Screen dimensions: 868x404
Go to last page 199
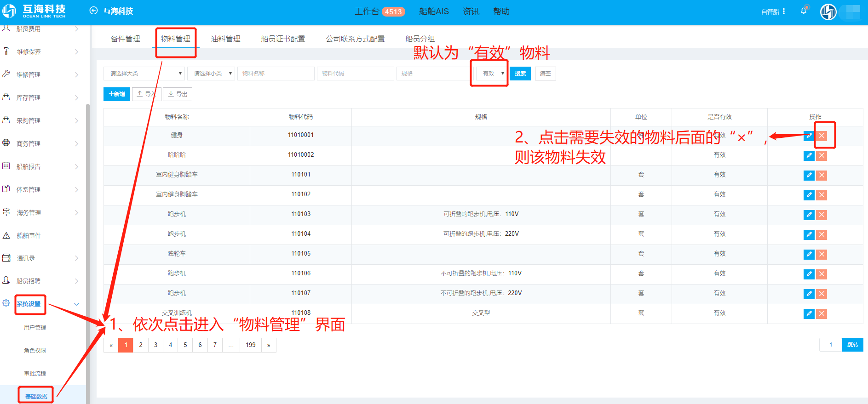pyautogui.click(x=251, y=345)
